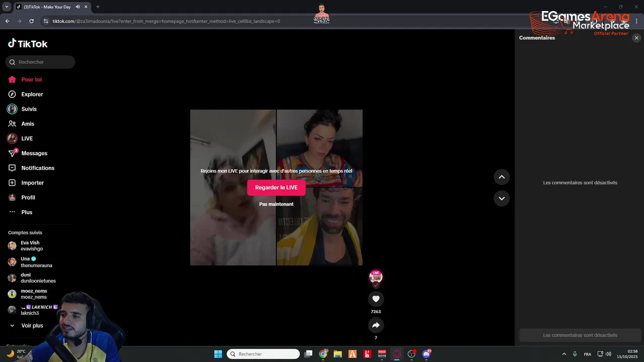Select the Pour toi feed
The image size is (644, 362).
point(25,79)
